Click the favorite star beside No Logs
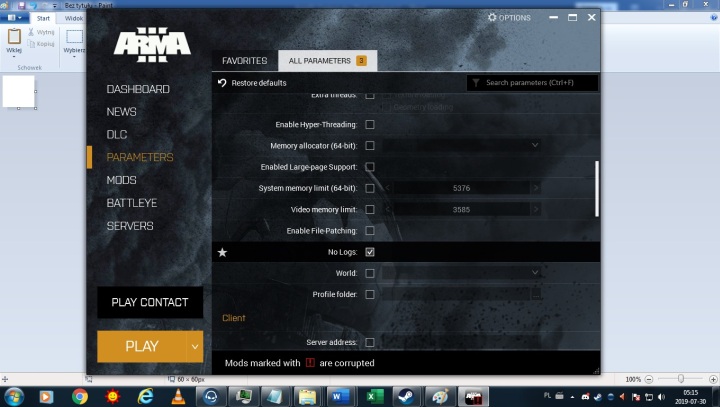This screenshot has width=720, height=407. pos(223,252)
